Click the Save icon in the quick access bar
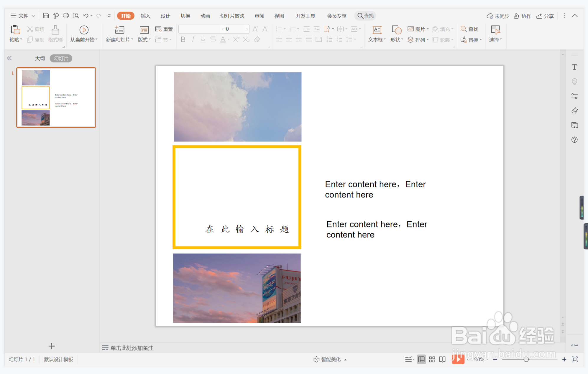The image size is (588, 374). pyautogui.click(x=46, y=16)
